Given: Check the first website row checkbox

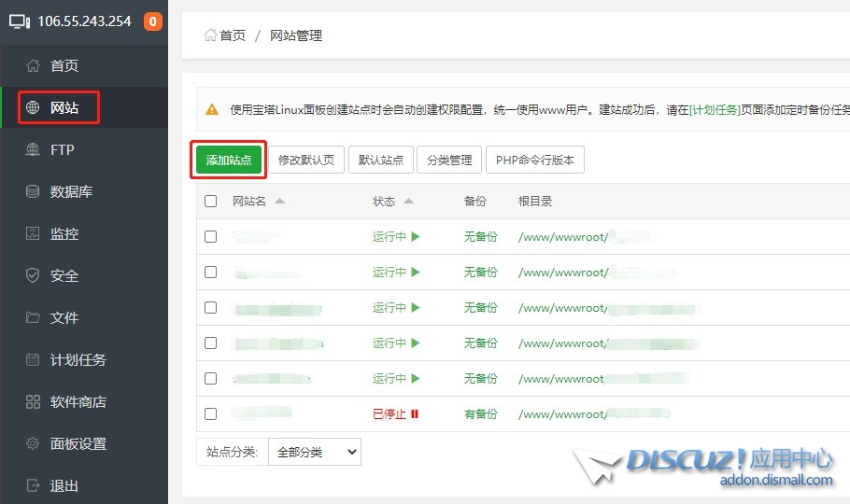Looking at the screenshot, I should (210, 236).
